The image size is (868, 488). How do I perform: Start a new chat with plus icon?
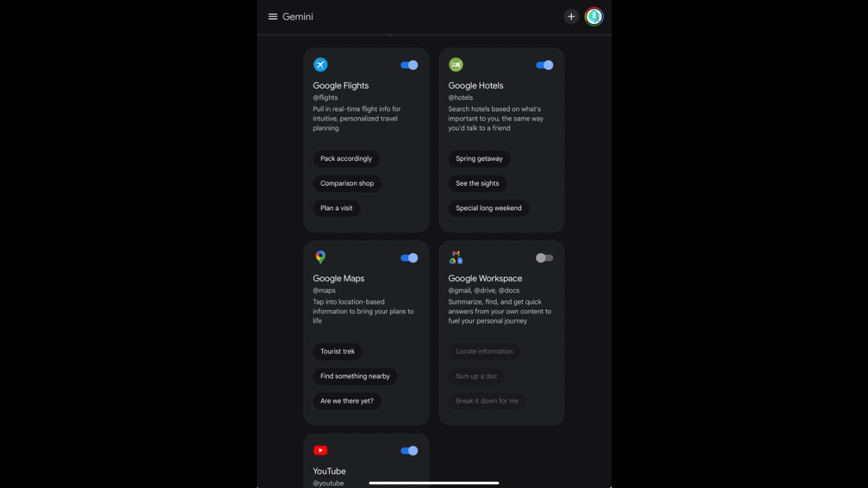pos(571,17)
